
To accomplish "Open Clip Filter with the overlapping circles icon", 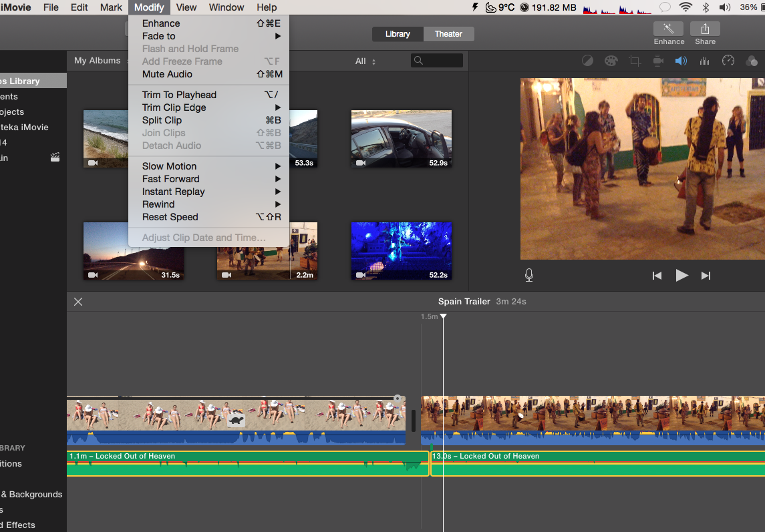I will coord(751,60).
